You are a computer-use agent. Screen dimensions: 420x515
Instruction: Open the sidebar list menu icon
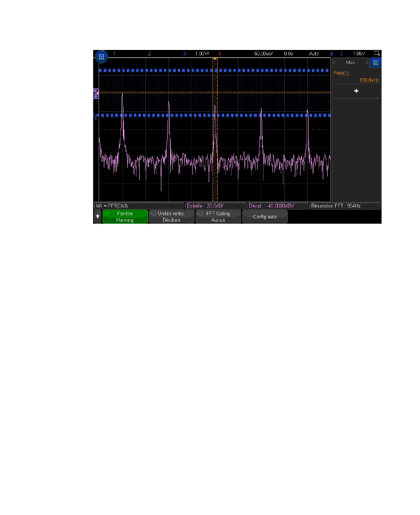coord(376,62)
